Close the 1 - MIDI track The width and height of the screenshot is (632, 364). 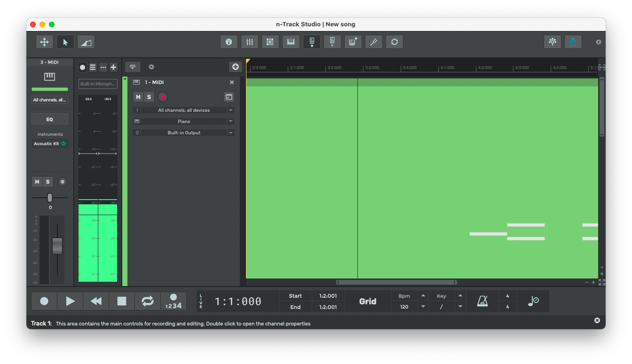pyautogui.click(x=231, y=83)
